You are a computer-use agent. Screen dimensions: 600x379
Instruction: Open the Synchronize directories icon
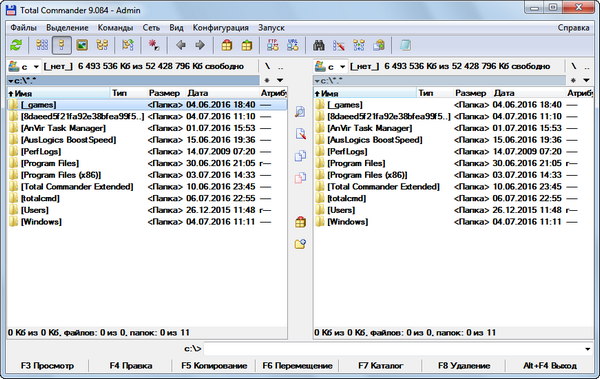[x=359, y=45]
